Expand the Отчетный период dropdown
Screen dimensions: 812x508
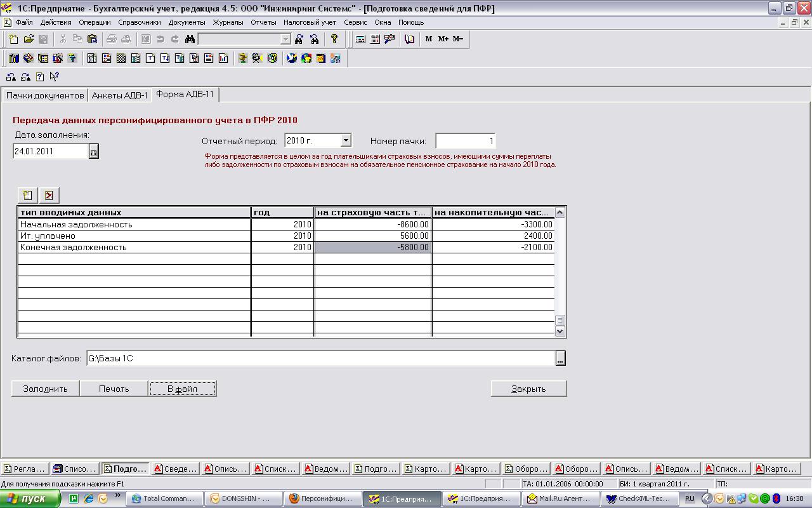[x=346, y=140]
